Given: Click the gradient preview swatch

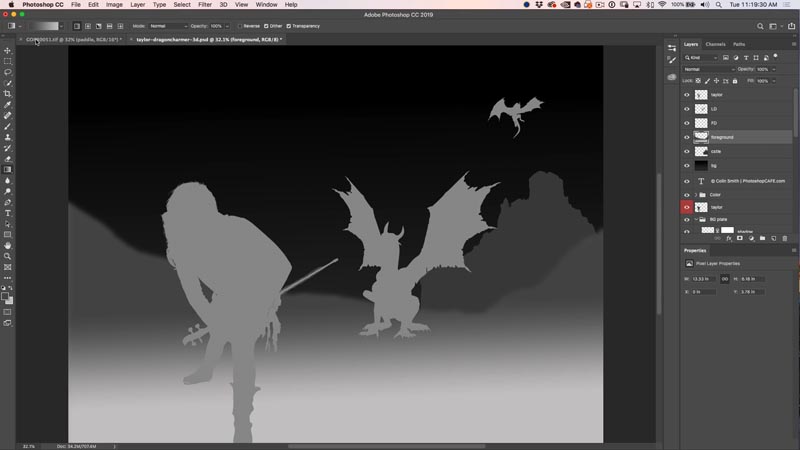Looking at the screenshot, I should tap(44, 26).
